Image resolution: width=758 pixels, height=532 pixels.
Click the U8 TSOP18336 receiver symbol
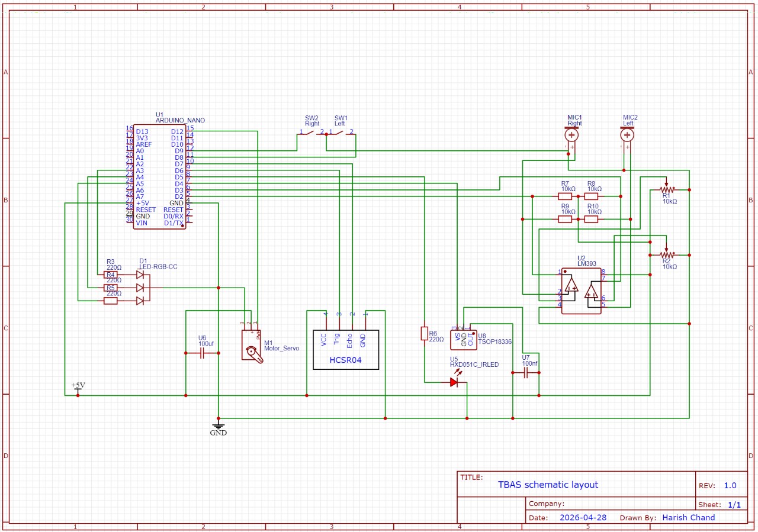pos(463,339)
